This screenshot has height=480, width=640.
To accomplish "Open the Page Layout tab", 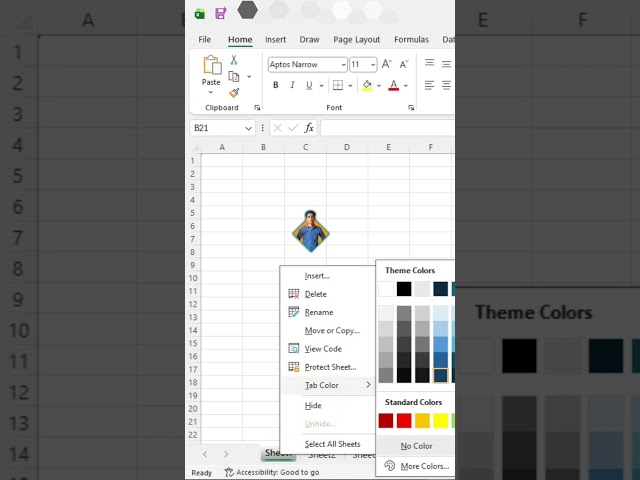I will pos(356,40).
